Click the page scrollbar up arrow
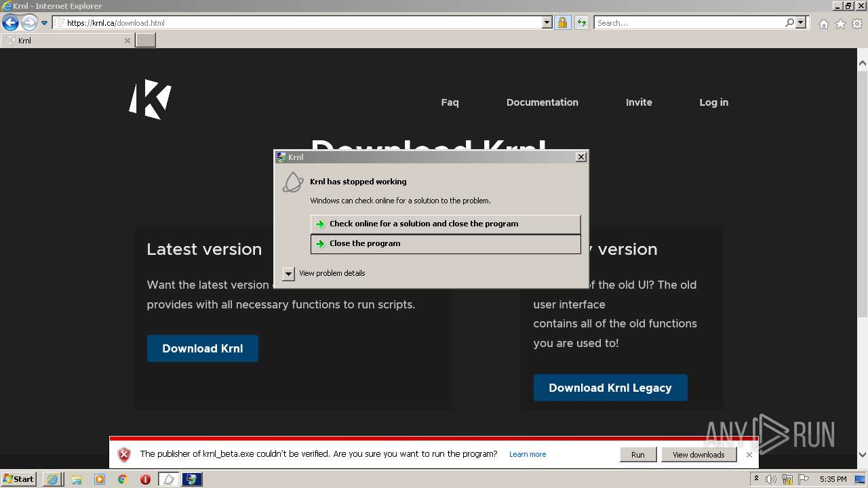The width and height of the screenshot is (868, 488). pos(862,64)
